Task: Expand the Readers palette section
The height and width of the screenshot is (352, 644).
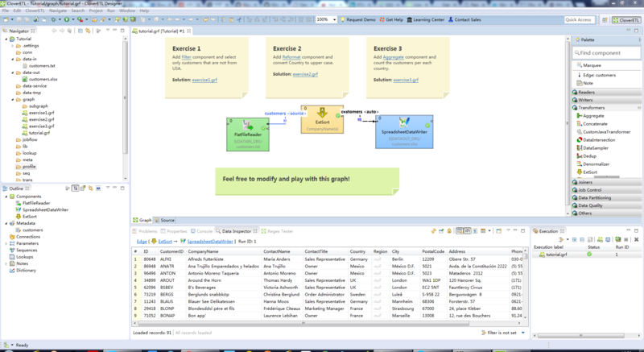Action: click(x=606, y=93)
